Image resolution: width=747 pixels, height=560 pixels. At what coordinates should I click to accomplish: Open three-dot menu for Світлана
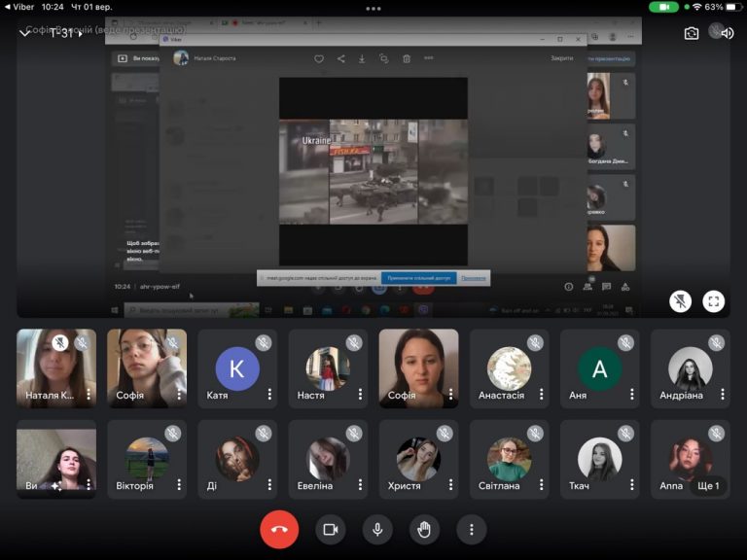coord(541,485)
